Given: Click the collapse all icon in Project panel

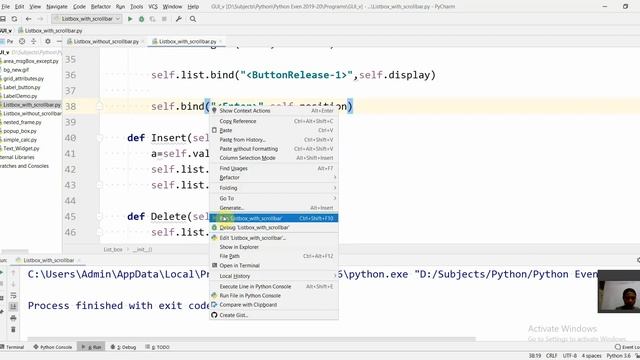Looking at the screenshot, I should coord(33,41).
